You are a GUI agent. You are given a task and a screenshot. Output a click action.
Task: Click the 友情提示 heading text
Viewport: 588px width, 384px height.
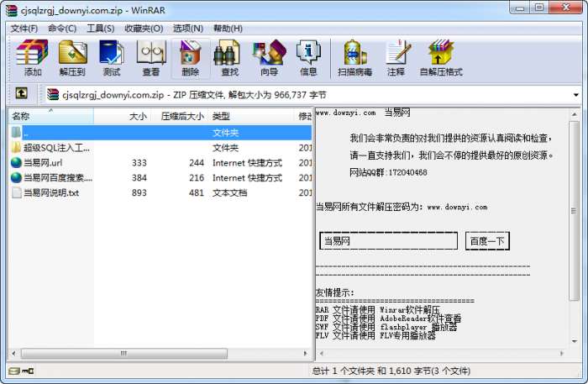pos(334,292)
